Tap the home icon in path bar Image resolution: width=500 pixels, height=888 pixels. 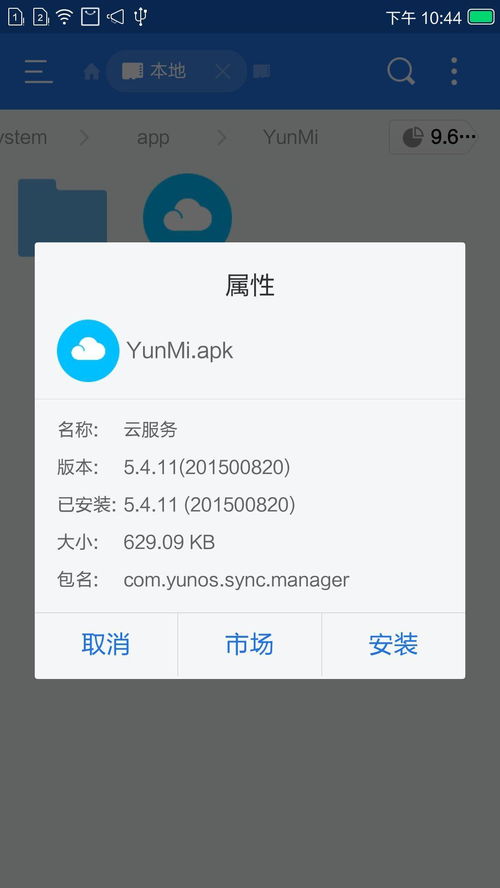click(x=92, y=71)
